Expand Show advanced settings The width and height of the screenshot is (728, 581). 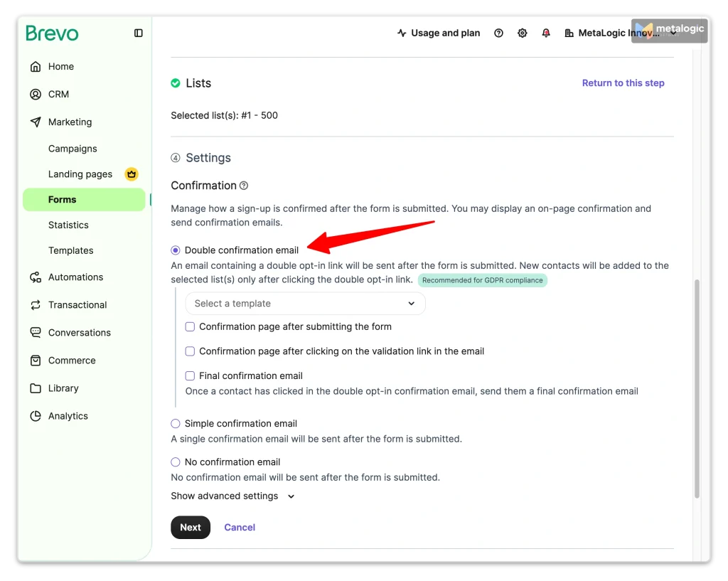pos(232,496)
